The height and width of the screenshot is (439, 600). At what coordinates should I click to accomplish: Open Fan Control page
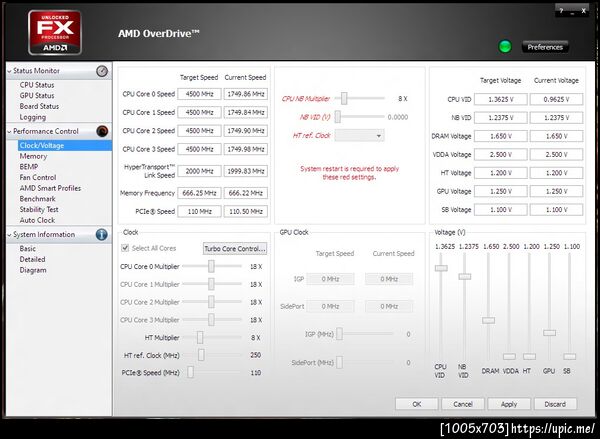point(38,178)
